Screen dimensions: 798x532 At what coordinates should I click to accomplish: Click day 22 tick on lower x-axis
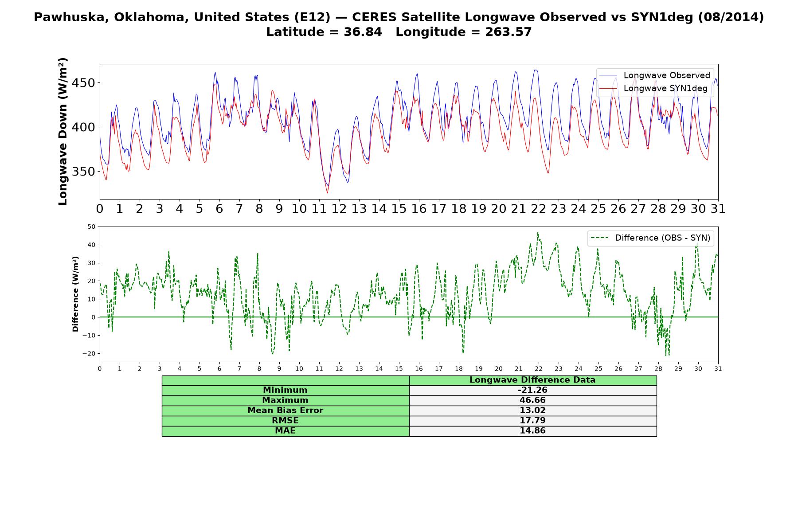point(538,369)
